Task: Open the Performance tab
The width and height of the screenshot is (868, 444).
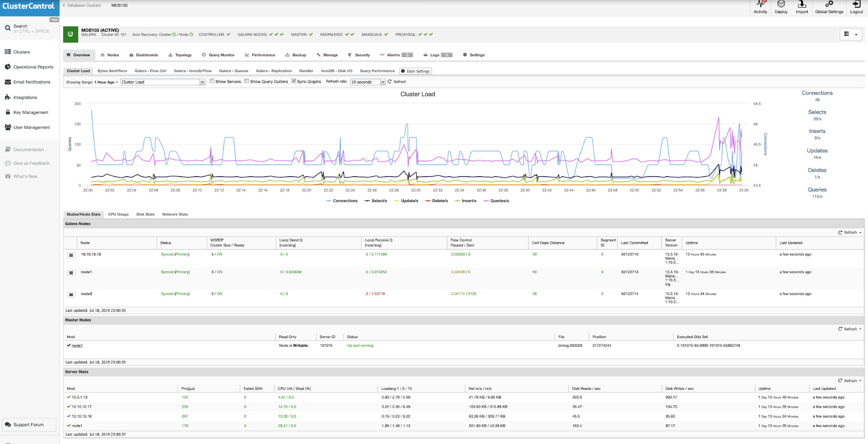Action: [x=260, y=55]
